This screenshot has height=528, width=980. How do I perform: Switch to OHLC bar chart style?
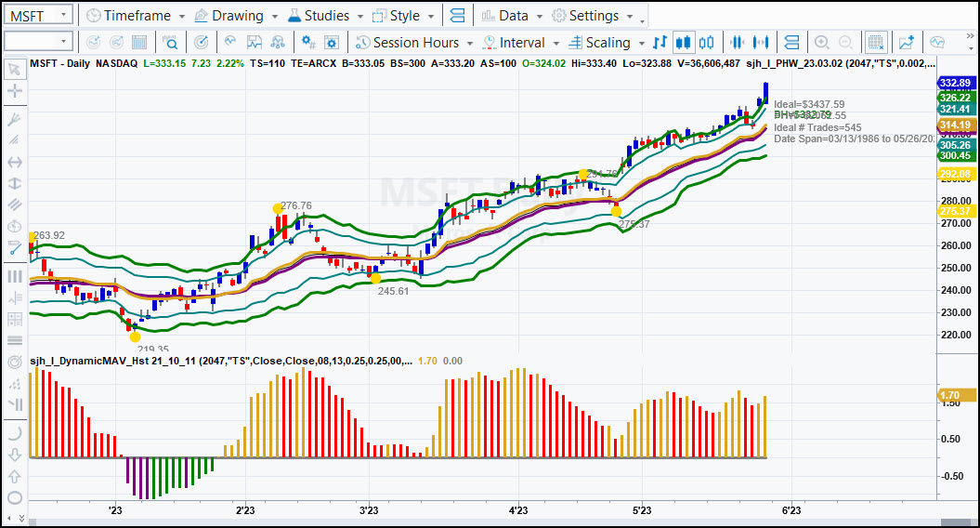pyautogui.click(x=660, y=43)
